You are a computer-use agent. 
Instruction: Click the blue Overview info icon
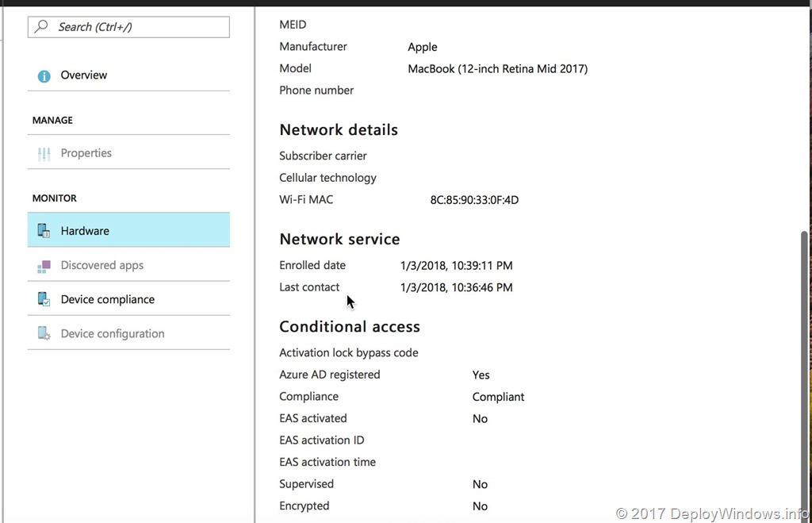click(x=44, y=76)
